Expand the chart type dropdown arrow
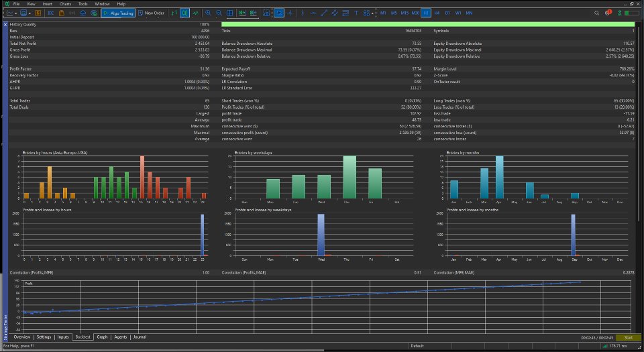Viewport: 644px width, 352px height. tap(15, 13)
